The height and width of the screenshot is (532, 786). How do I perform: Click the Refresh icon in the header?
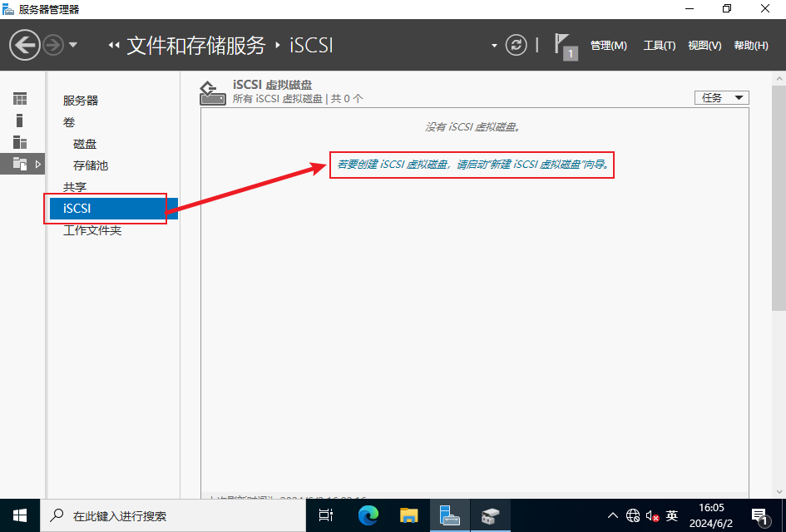(517, 45)
